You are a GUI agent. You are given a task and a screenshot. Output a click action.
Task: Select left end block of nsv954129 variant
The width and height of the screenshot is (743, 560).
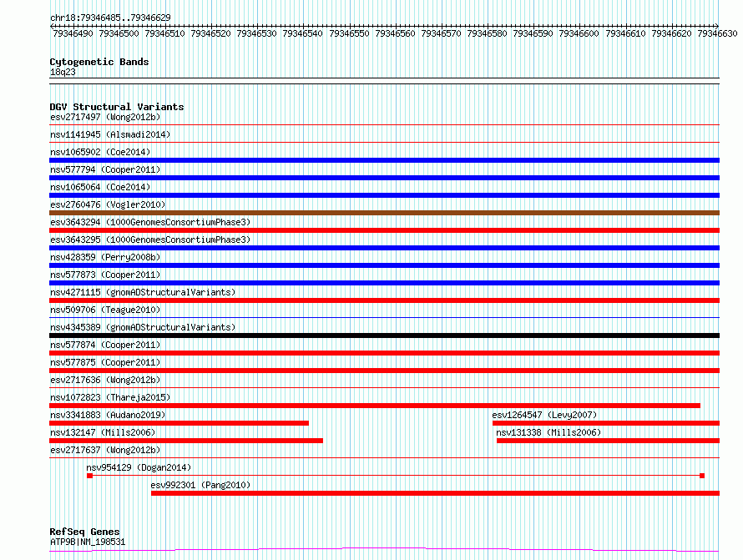[x=89, y=476]
